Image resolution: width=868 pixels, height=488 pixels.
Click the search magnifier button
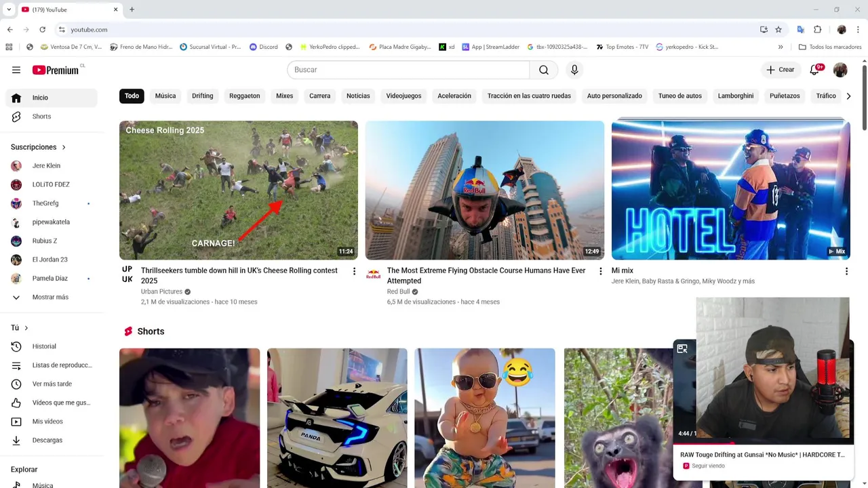pyautogui.click(x=544, y=70)
